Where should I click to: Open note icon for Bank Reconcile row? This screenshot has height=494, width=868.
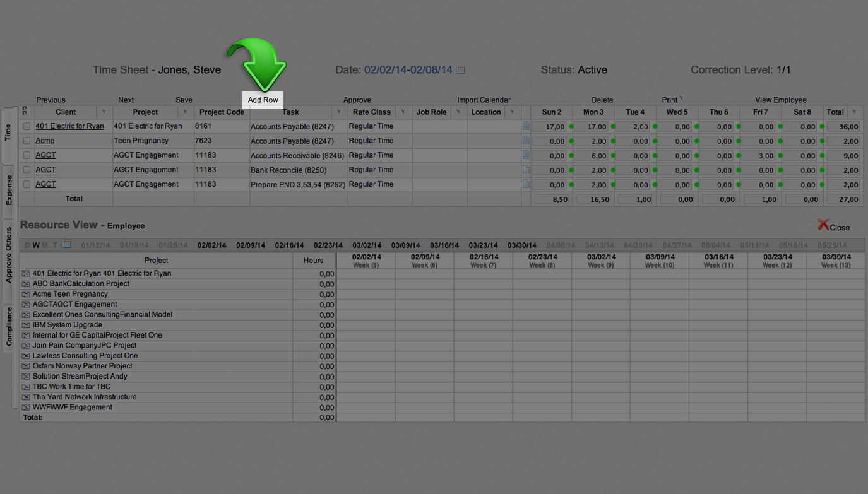click(x=526, y=170)
